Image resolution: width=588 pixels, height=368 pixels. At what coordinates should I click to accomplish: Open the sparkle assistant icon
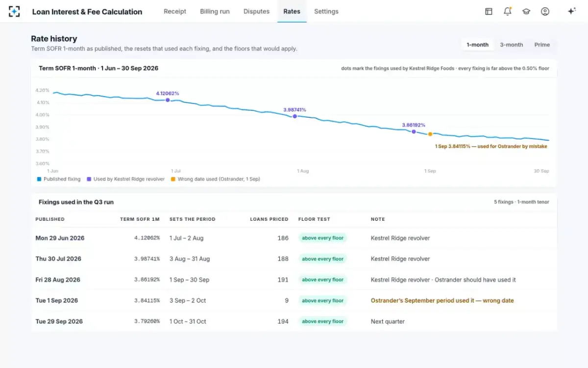tap(571, 11)
